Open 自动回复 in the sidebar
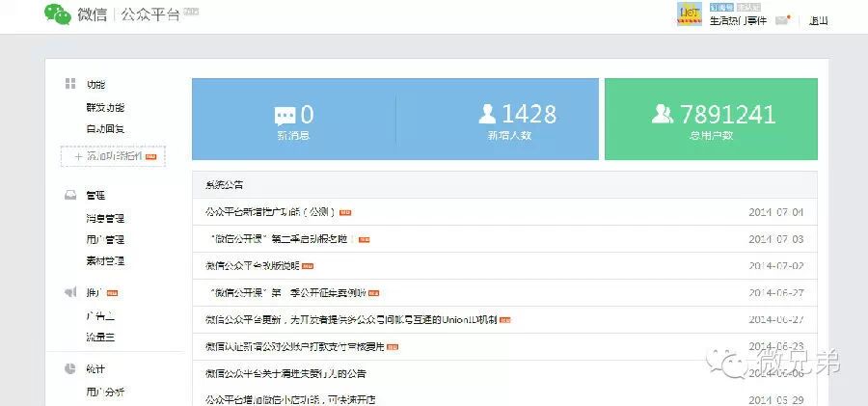Screen dimensions: 868x406 pos(105,129)
